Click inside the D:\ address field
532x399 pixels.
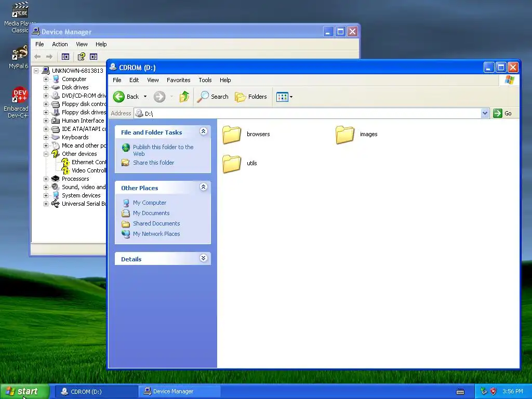point(308,113)
